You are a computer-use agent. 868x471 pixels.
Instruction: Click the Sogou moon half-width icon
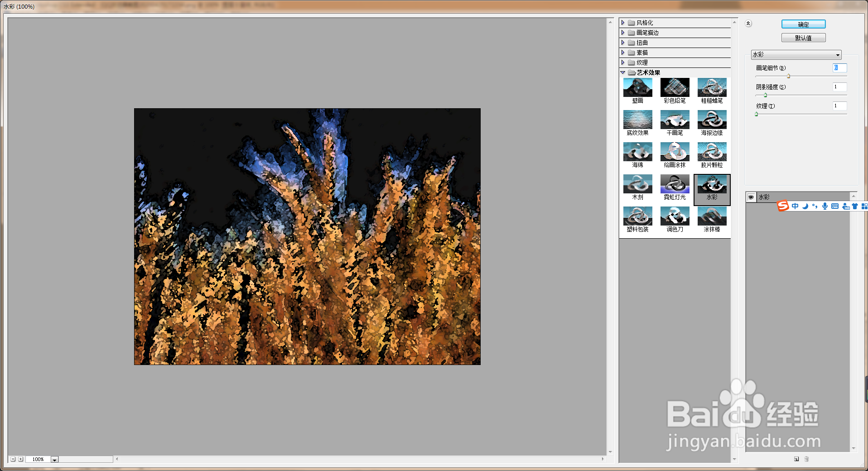805,206
